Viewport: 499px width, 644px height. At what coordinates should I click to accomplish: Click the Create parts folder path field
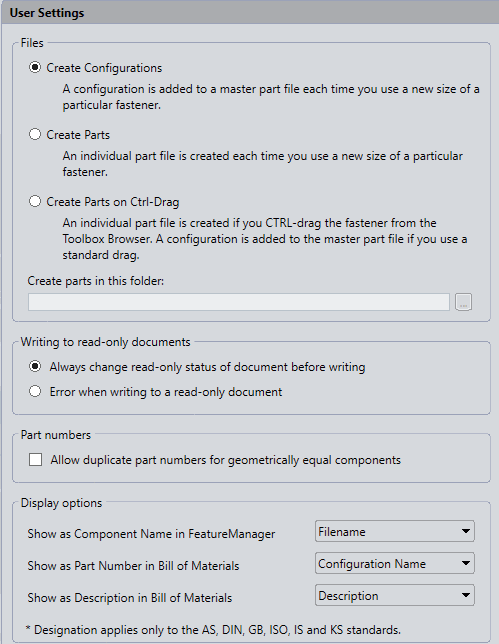pyautogui.click(x=239, y=302)
